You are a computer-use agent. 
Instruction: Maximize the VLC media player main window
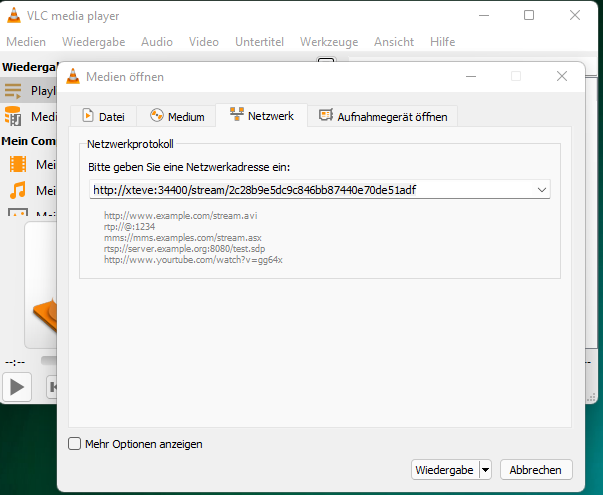(529, 15)
